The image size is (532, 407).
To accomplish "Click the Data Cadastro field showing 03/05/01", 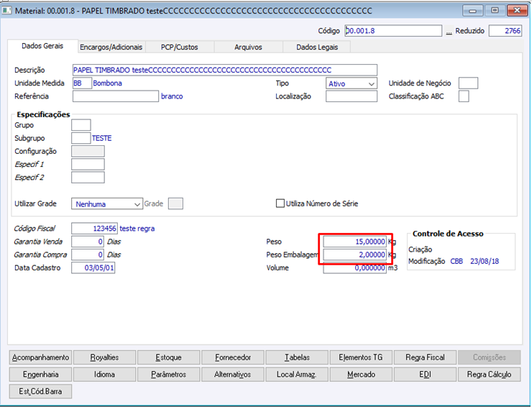I will point(93,267).
